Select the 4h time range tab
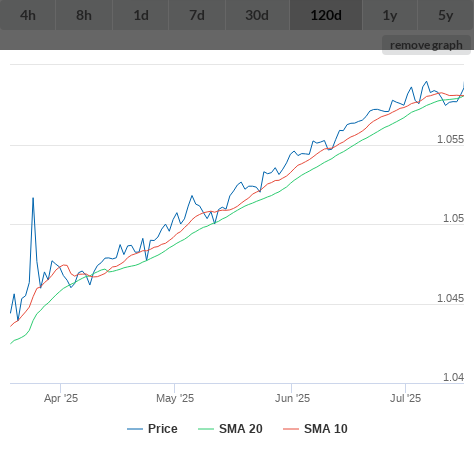The width and height of the screenshot is (474, 455). [28, 15]
